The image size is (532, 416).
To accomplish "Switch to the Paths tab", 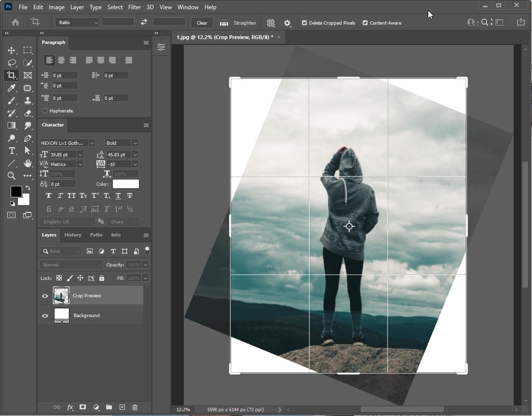I will pyautogui.click(x=96, y=235).
